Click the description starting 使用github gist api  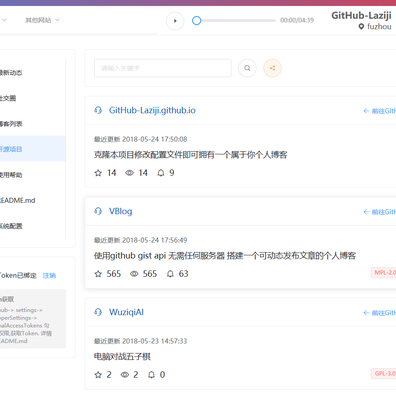(225, 256)
